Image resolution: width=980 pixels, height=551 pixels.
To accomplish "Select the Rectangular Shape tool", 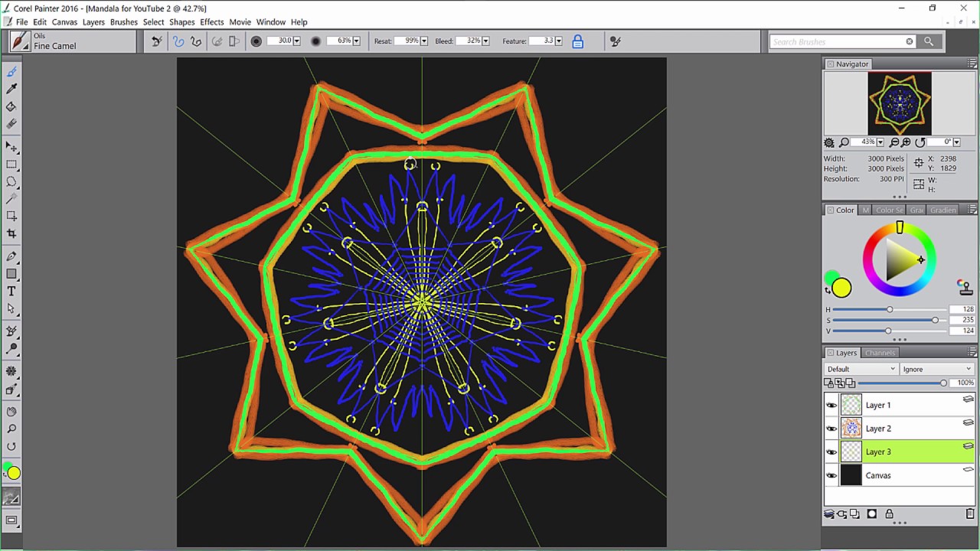I will click(11, 274).
